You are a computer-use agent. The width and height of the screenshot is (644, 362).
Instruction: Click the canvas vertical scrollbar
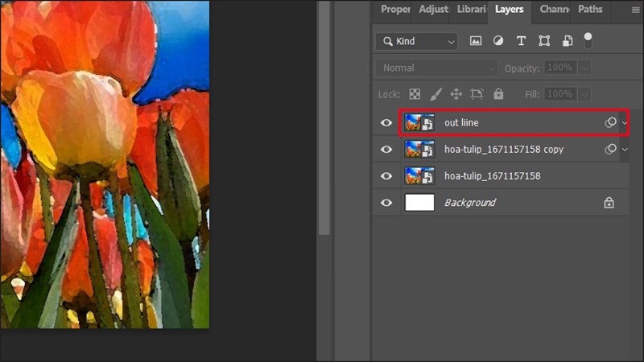[324, 117]
